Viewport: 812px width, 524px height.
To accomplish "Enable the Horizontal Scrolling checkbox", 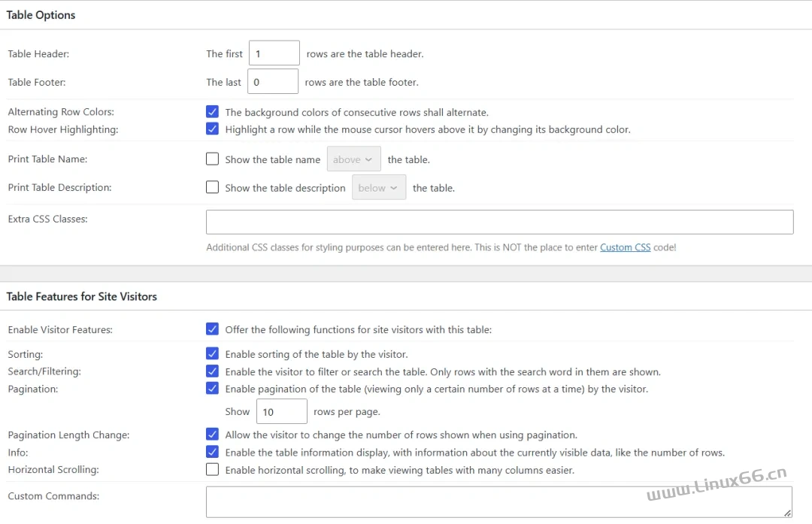I will click(212, 470).
